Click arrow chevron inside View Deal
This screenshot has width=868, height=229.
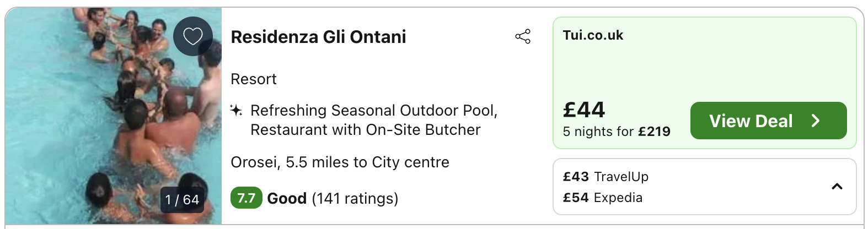816,121
